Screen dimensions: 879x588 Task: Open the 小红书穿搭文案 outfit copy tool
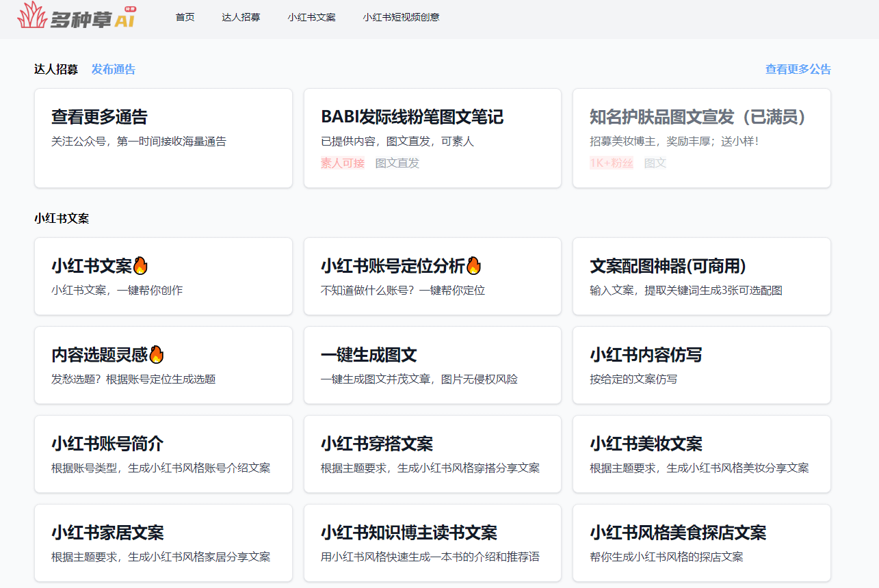coord(432,454)
